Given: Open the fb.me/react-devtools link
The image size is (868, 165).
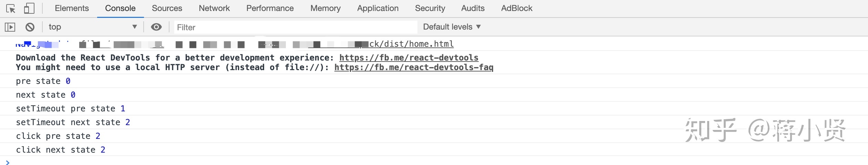Looking at the screenshot, I should click(409, 58).
